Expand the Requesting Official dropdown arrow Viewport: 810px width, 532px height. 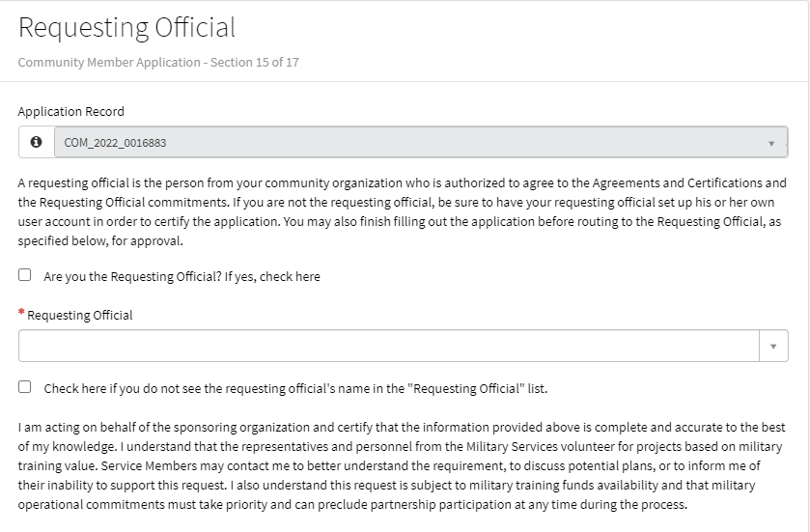click(x=772, y=346)
